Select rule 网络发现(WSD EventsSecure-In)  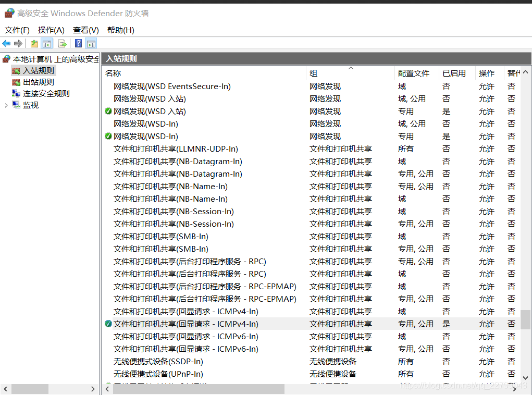tap(172, 86)
